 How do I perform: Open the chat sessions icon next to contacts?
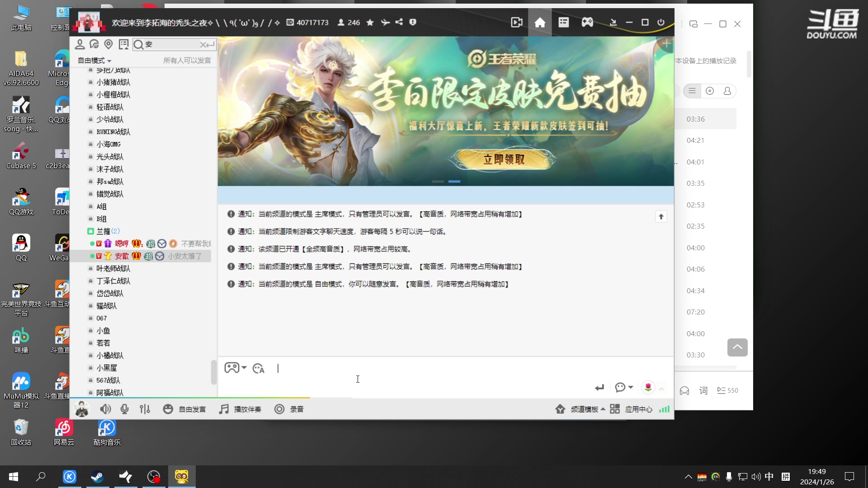[94, 44]
